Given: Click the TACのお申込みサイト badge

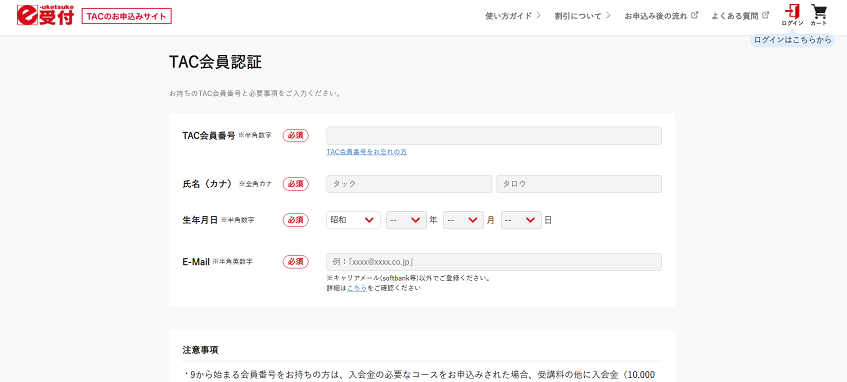Looking at the screenshot, I should (126, 16).
